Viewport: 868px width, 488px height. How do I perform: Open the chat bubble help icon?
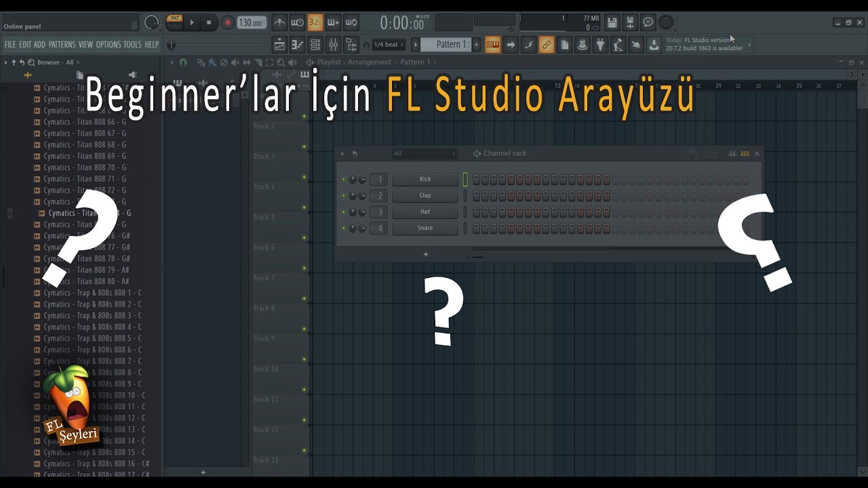(648, 22)
